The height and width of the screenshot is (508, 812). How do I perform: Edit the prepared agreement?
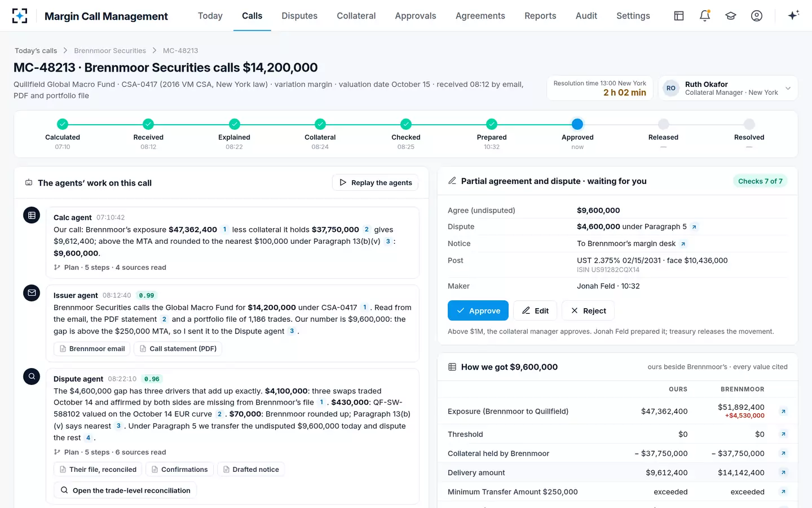click(535, 311)
